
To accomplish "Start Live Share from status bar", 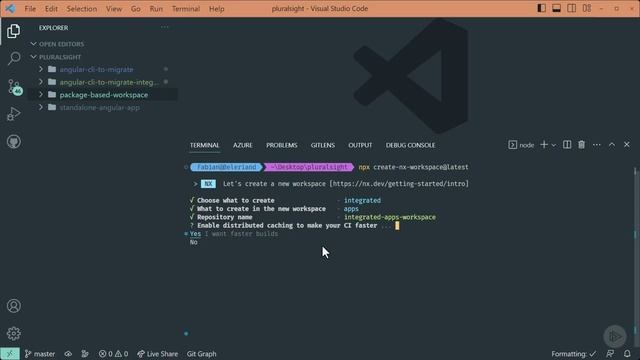I will (x=158, y=354).
